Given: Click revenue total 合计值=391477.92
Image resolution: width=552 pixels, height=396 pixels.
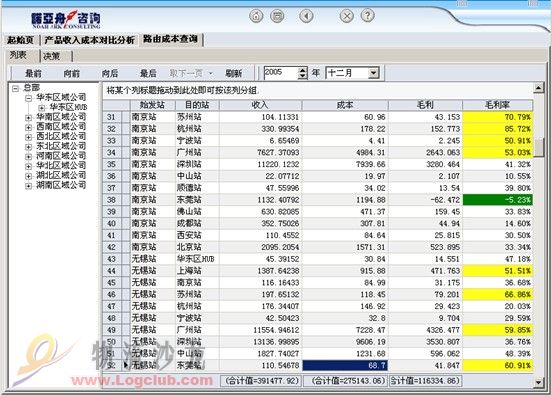Looking at the screenshot, I should coord(261,381).
